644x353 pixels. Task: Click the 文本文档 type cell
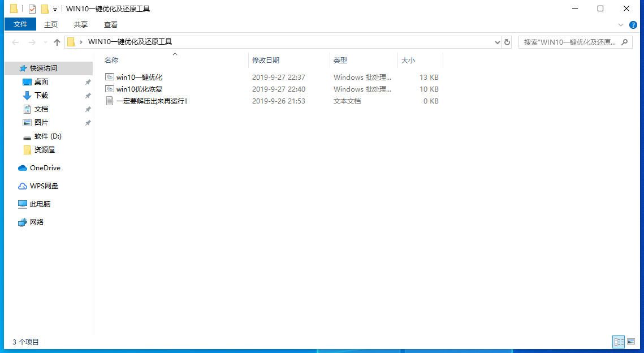click(347, 101)
